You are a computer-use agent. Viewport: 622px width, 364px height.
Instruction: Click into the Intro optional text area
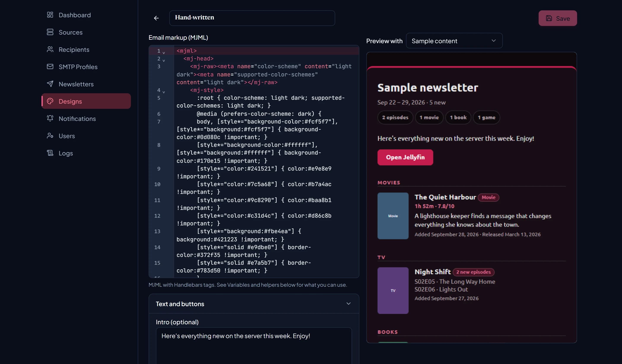point(254,346)
